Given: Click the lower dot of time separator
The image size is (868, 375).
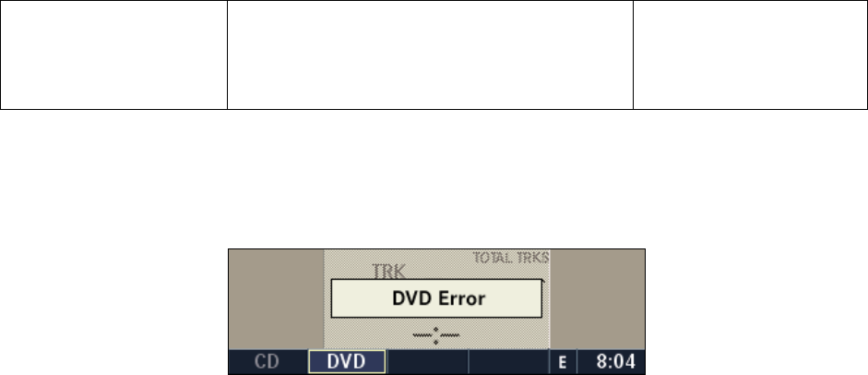Looking at the screenshot, I should point(435,342).
